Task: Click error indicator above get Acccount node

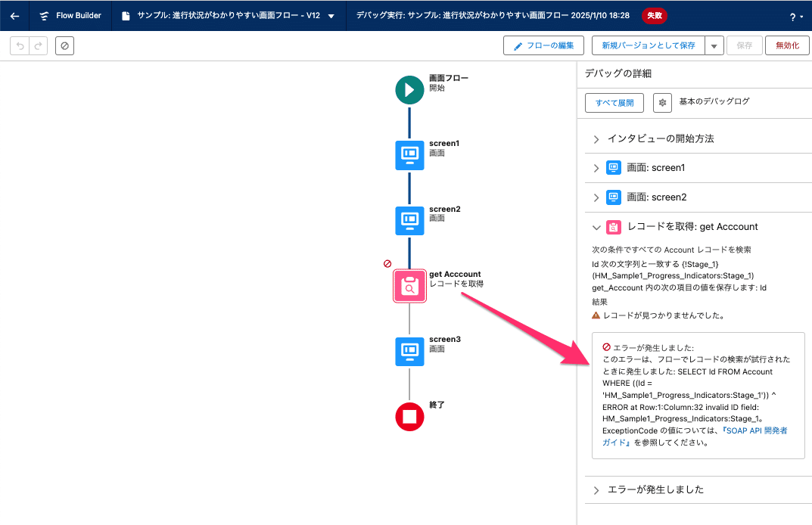Action: tap(387, 263)
